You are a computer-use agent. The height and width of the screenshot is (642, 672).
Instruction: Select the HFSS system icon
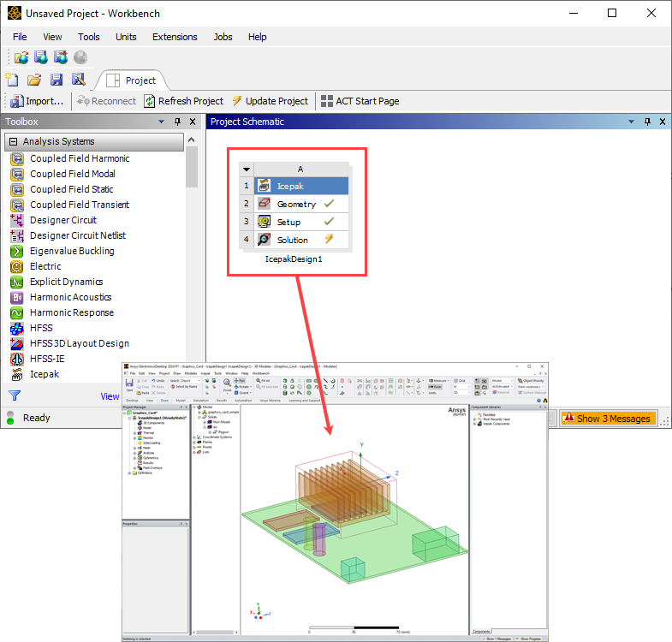pyautogui.click(x=17, y=329)
